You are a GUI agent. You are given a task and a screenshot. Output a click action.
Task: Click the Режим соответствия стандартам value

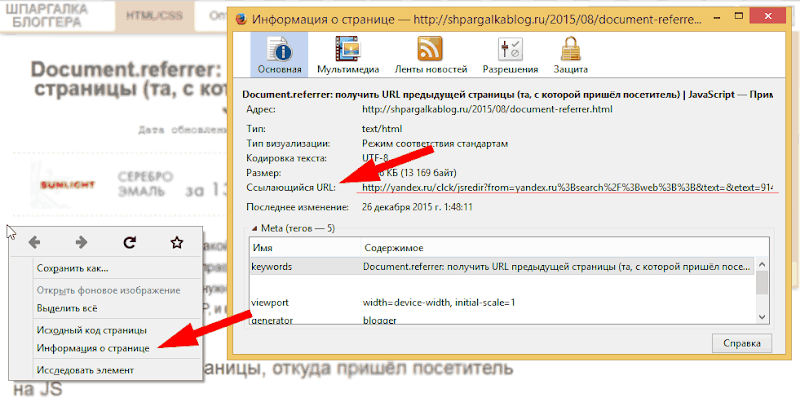(x=435, y=144)
